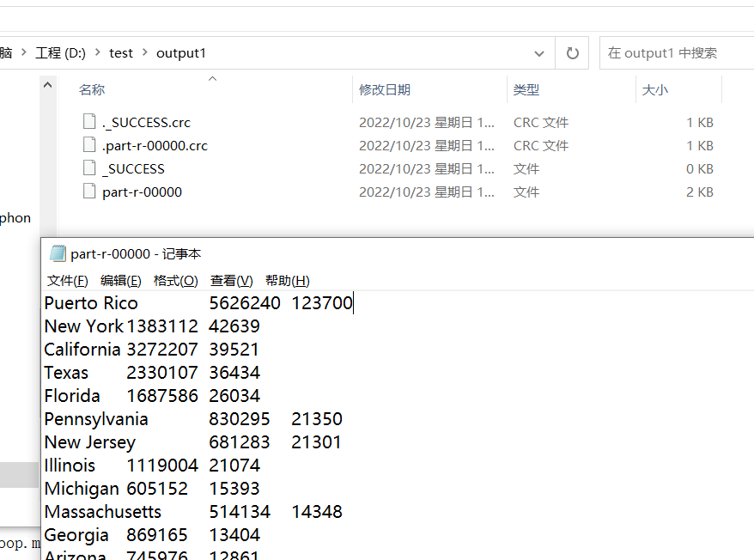Click value 2330107 on Texas line
The image size is (754, 560).
[162, 373]
